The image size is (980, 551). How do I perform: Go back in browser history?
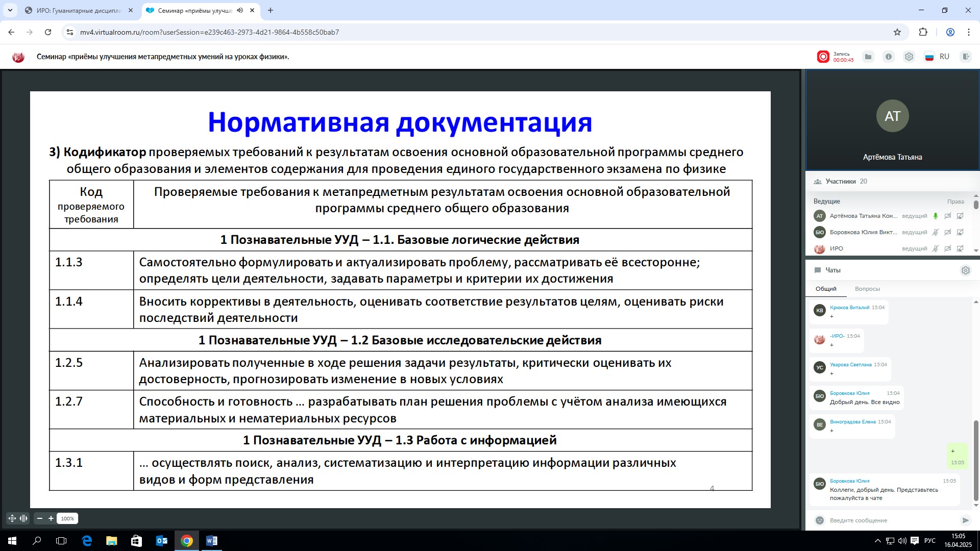[x=11, y=32]
